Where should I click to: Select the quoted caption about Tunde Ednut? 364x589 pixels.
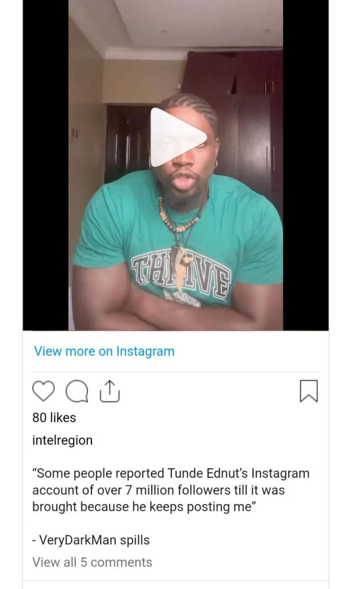[x=171, y=490]
